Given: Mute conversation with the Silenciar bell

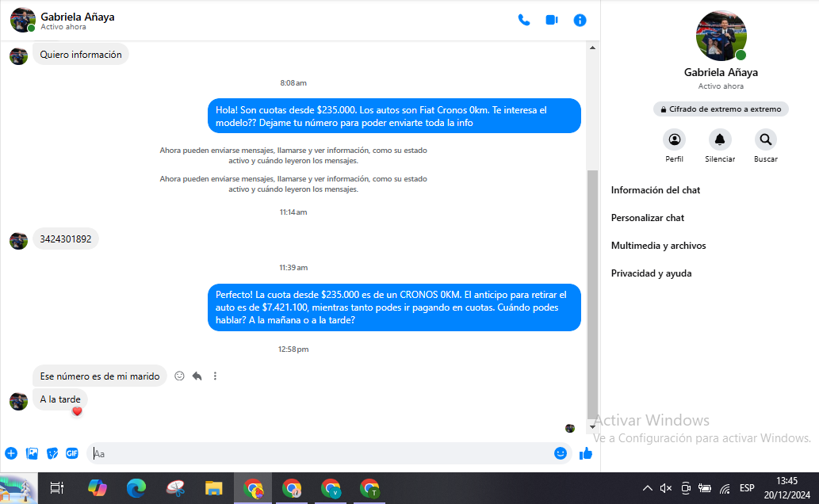Looking at the screenshot, I should (x=720, y=140).
